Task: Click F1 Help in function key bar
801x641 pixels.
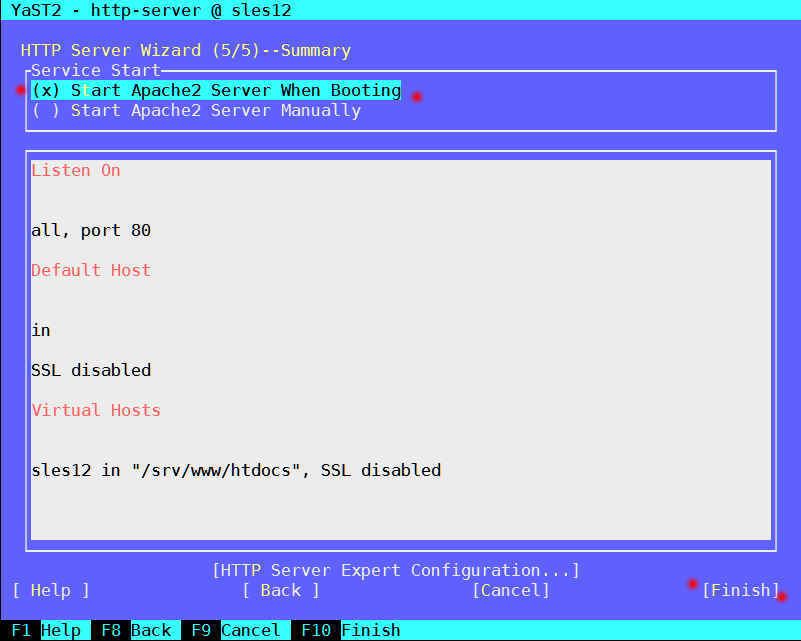Action: click(x=46, y=630)
